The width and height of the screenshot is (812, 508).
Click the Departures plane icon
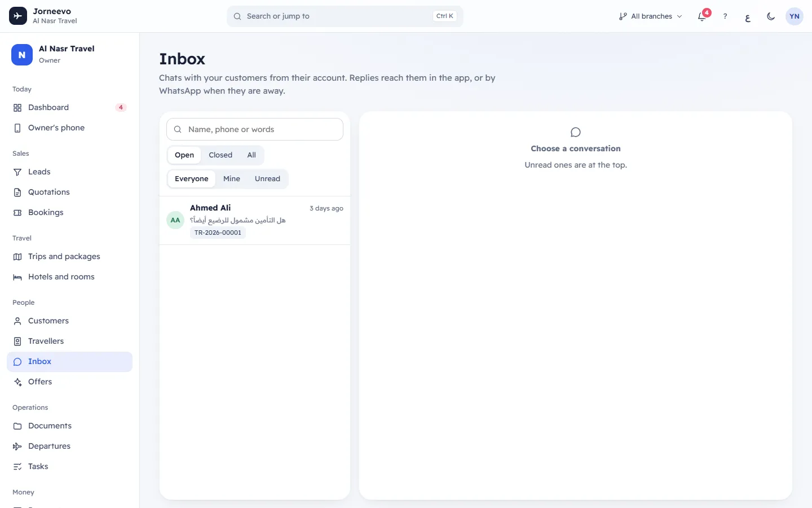coord(17,446)
